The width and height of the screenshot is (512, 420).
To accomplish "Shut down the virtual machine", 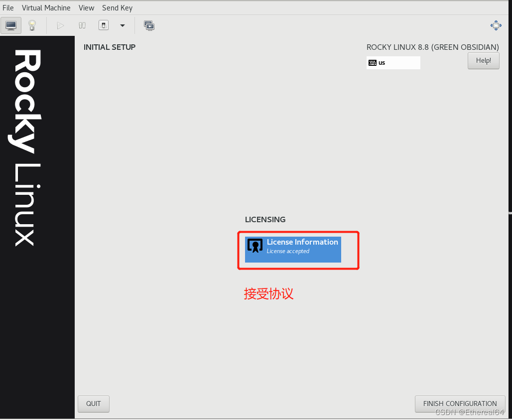I will coord(104,25).
